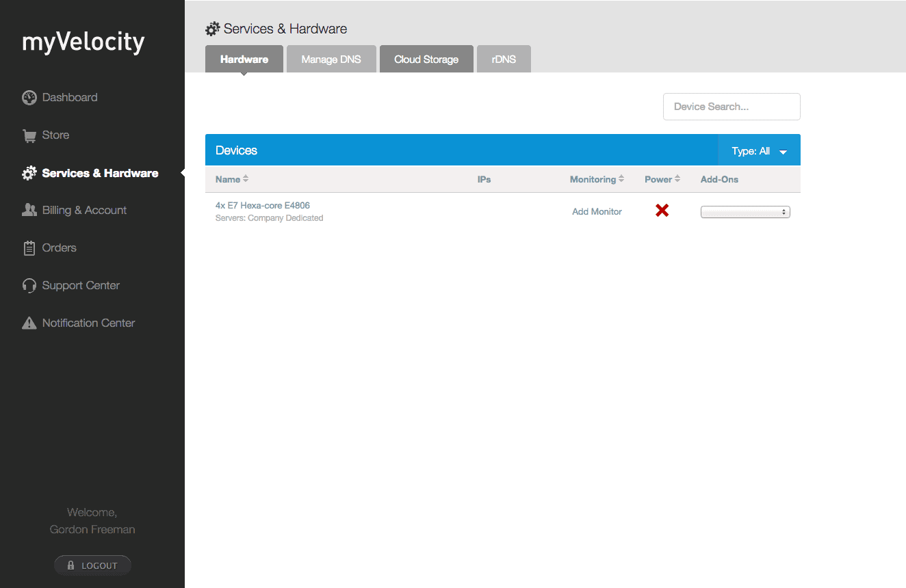The width and height of the screenshot is (906, 588).
Task: Open the Support Center page
Action: pos(81,286)
